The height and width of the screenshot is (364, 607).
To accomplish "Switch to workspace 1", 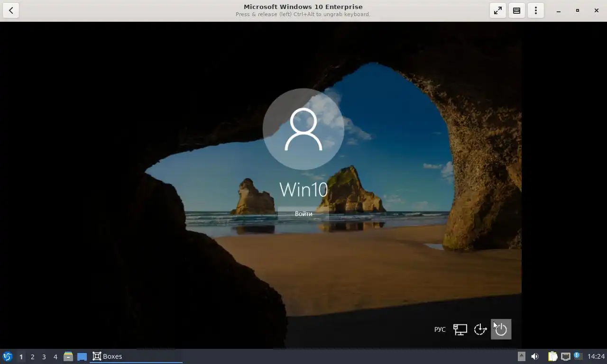I will tap(21, 356).
